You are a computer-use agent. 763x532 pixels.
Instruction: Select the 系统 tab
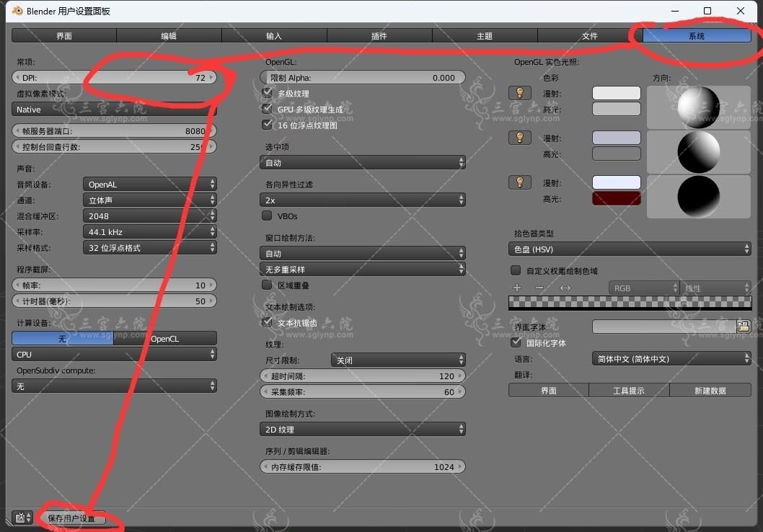pyautogui.click(x=697, y=35)
